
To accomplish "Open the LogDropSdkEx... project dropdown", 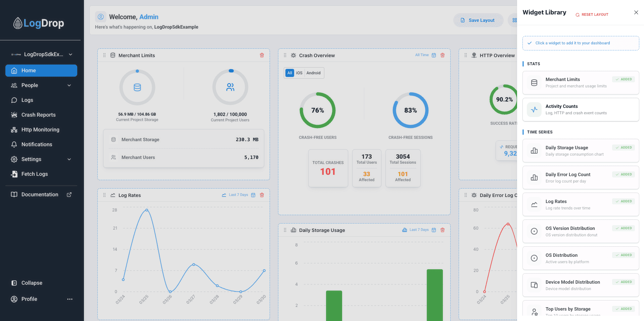I will (x=41, y=54).
